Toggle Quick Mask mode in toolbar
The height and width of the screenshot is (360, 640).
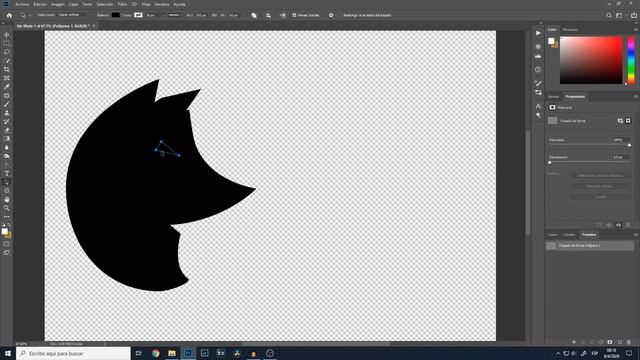7,244
